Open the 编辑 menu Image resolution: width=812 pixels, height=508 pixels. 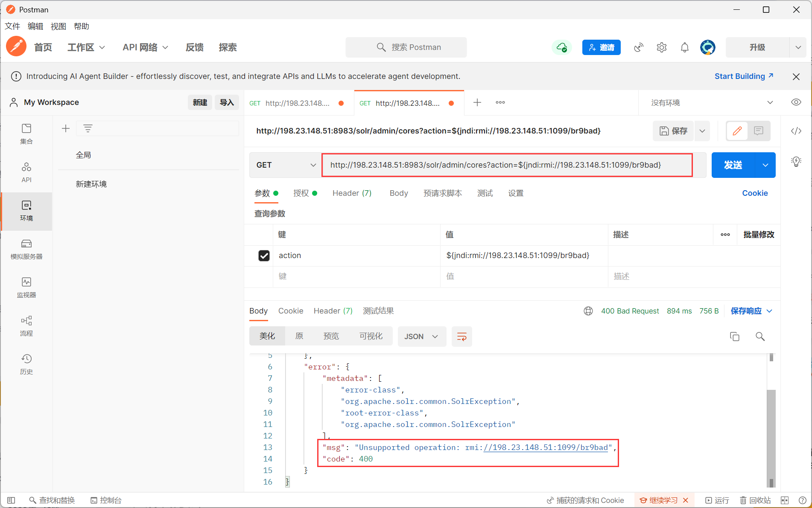coord(35,26)
